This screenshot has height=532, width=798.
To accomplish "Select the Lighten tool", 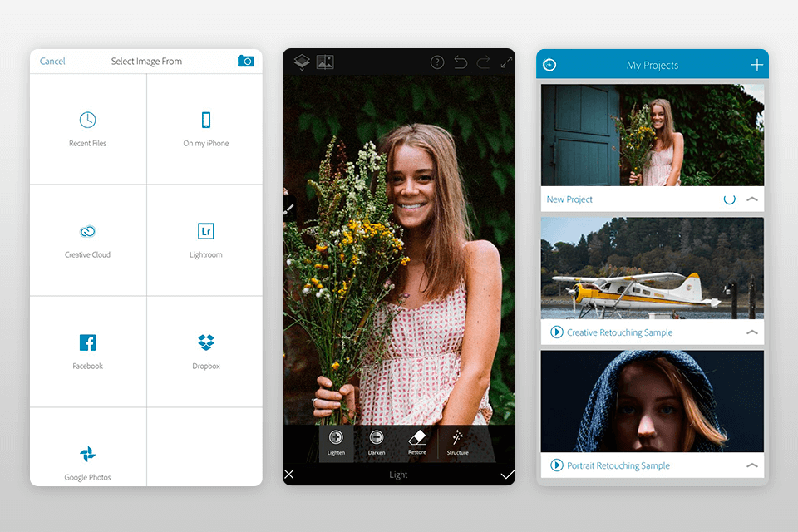I will click(336, 444).
